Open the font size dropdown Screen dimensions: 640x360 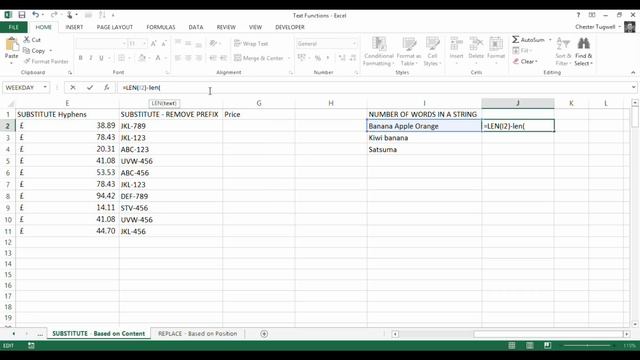(144, 44)
